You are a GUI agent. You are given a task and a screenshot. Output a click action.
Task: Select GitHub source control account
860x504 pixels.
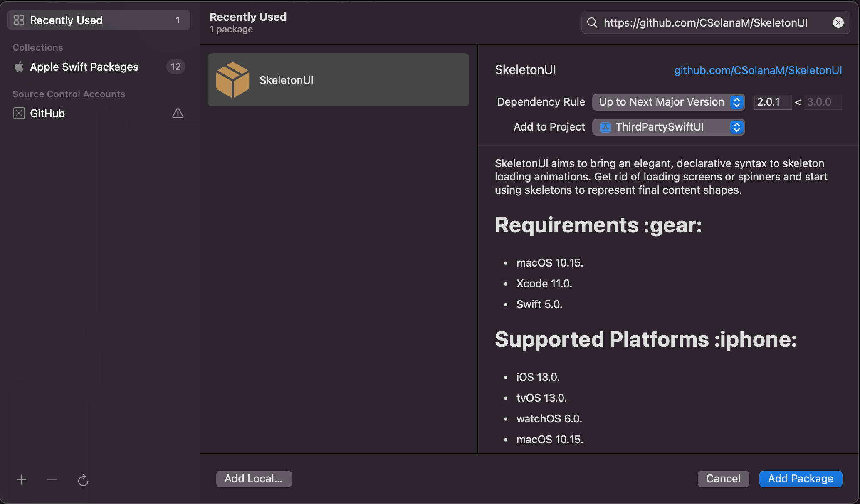coord(47,113)
